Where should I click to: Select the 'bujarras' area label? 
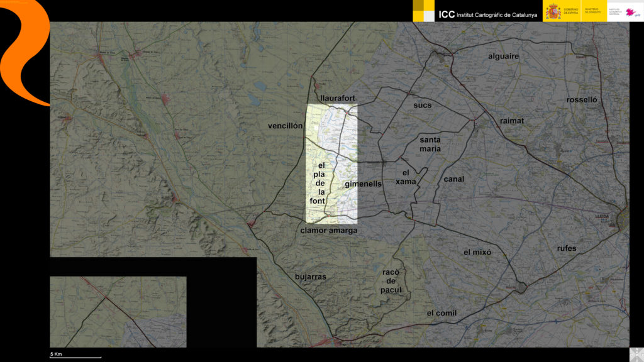[311, 277]
